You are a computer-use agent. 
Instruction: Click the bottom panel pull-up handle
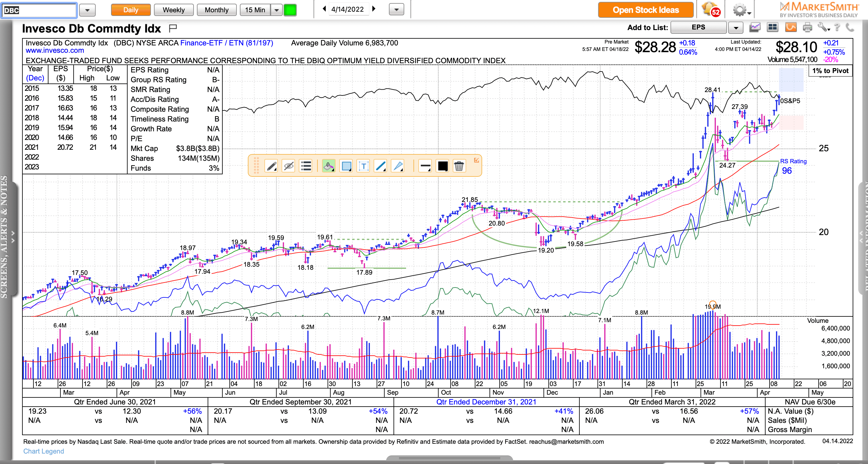[x=449, y=458]
